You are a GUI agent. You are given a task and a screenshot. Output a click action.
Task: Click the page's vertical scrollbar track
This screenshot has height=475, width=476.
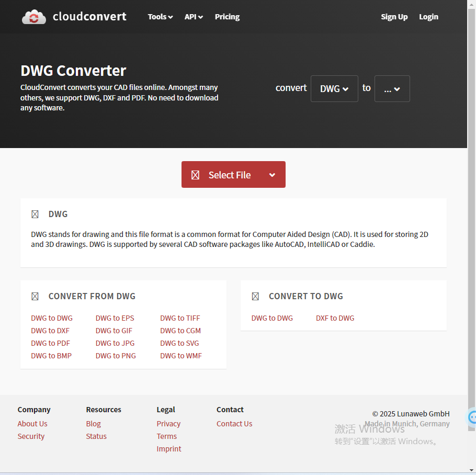click(x=471, y=237)
